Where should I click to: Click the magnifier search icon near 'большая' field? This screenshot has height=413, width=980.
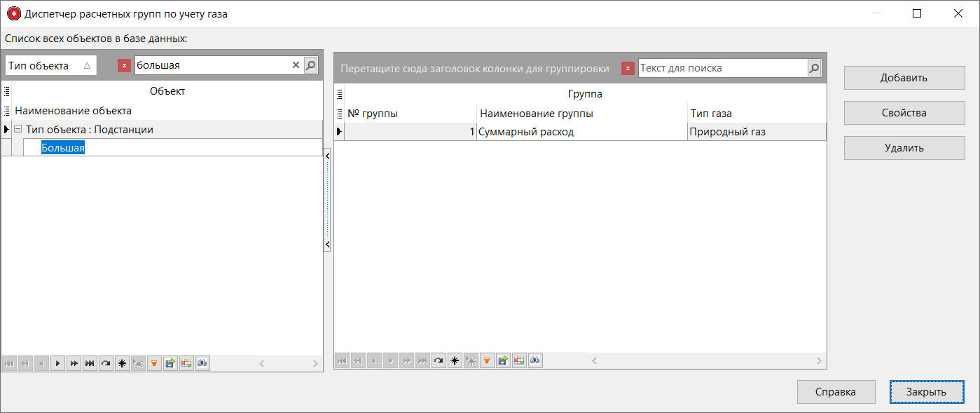[310, 65]
